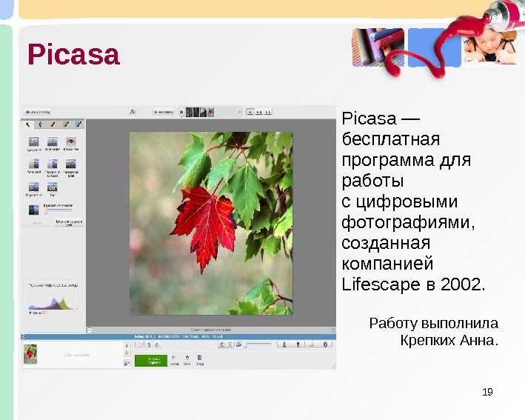Click the Make a caption text field
The height and width of the screenshot is (420, 525).
pyautogui.click(x=211, y=330)
